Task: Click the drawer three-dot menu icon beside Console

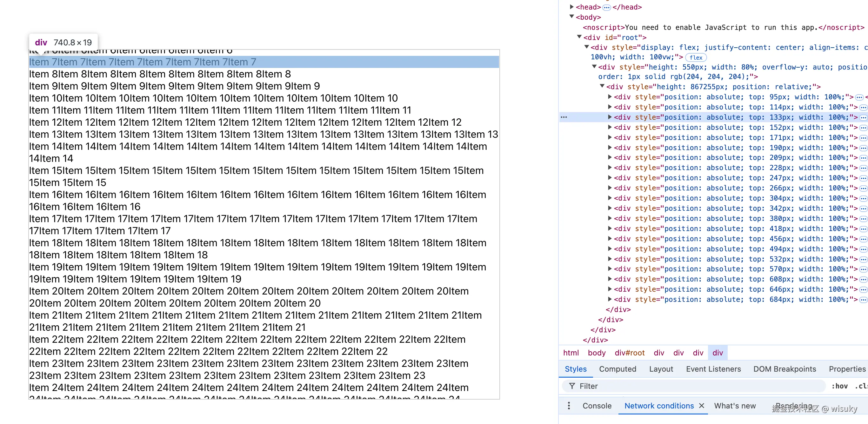Action: (x=569, y=406)
